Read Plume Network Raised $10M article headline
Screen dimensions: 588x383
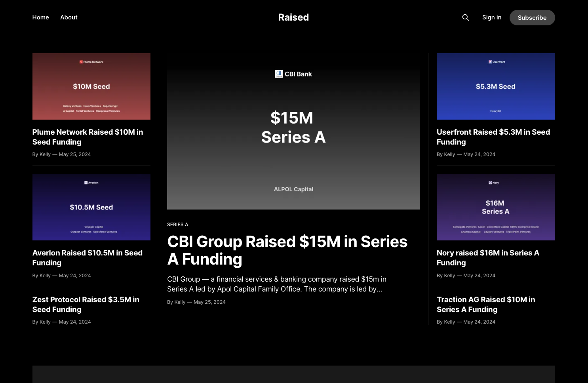88,137
